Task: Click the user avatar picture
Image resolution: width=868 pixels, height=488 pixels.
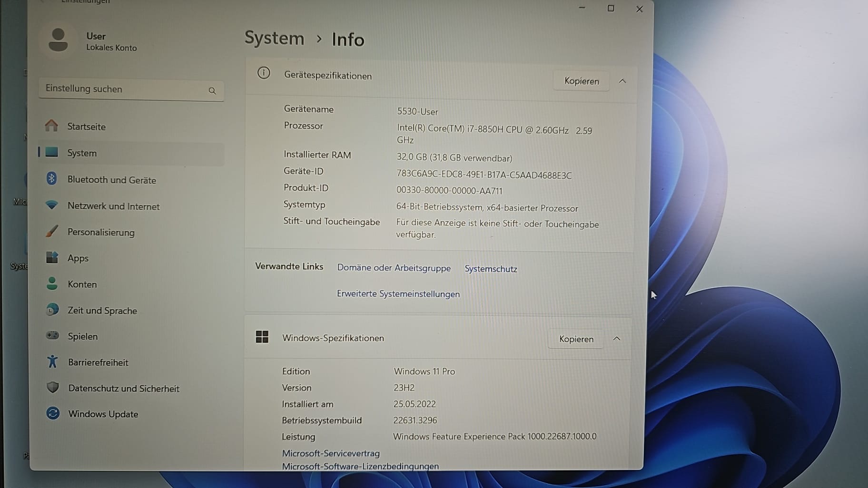Action: [x=59, y=40]
